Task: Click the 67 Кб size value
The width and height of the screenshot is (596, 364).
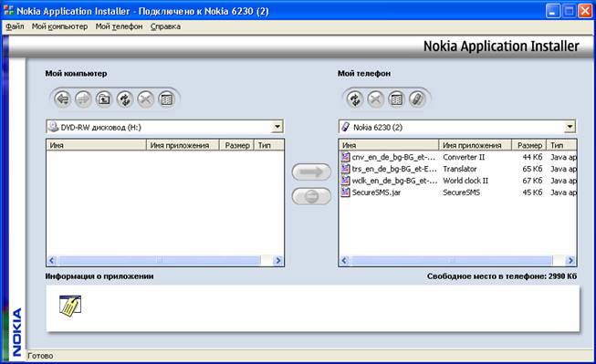Action: (532, 181)
